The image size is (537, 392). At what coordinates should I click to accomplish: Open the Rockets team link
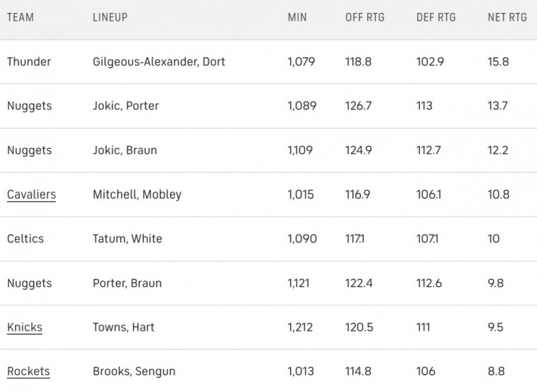(x=29, y=372)
